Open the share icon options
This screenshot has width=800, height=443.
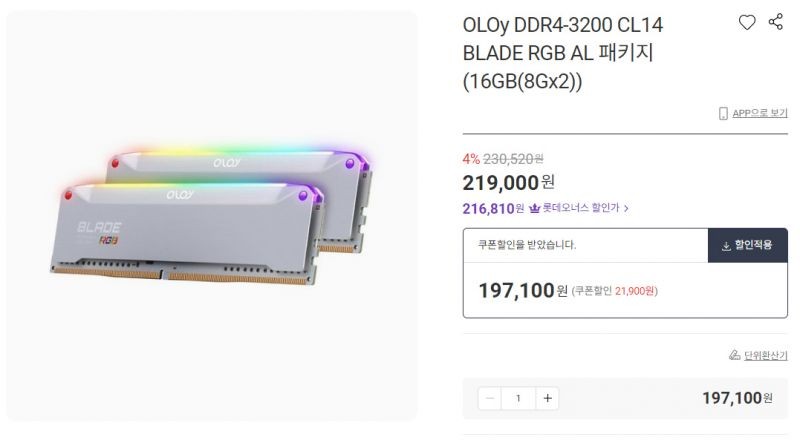[x=776, y=22]
